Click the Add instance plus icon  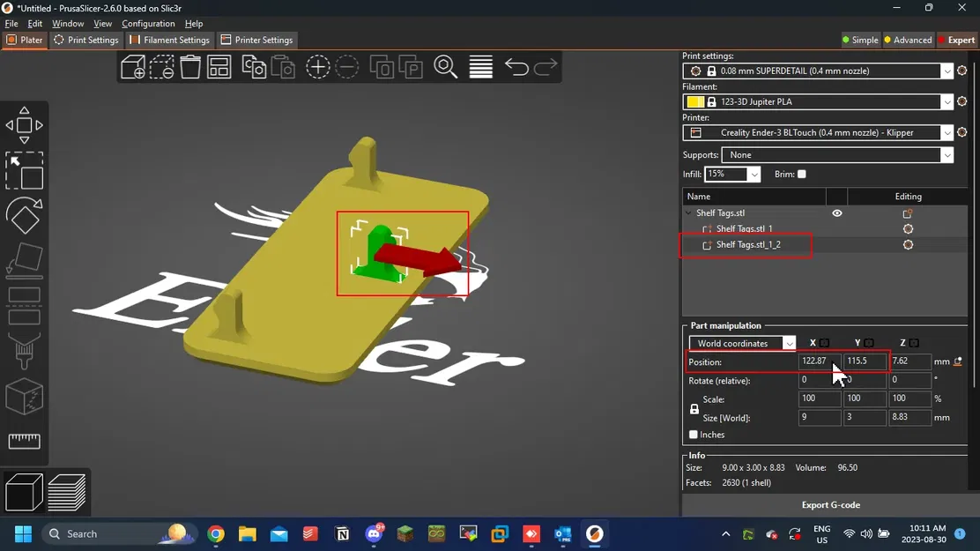point(317,67)
